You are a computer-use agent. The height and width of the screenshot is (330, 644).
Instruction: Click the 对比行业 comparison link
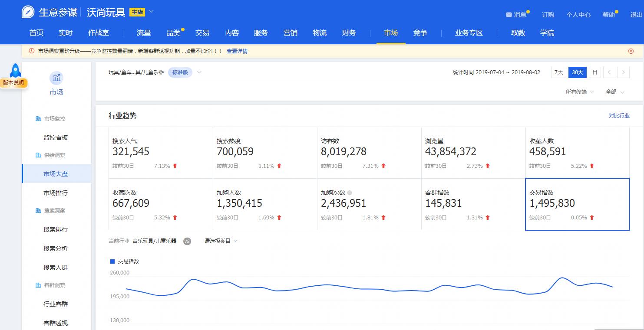[x=620, y=116]
